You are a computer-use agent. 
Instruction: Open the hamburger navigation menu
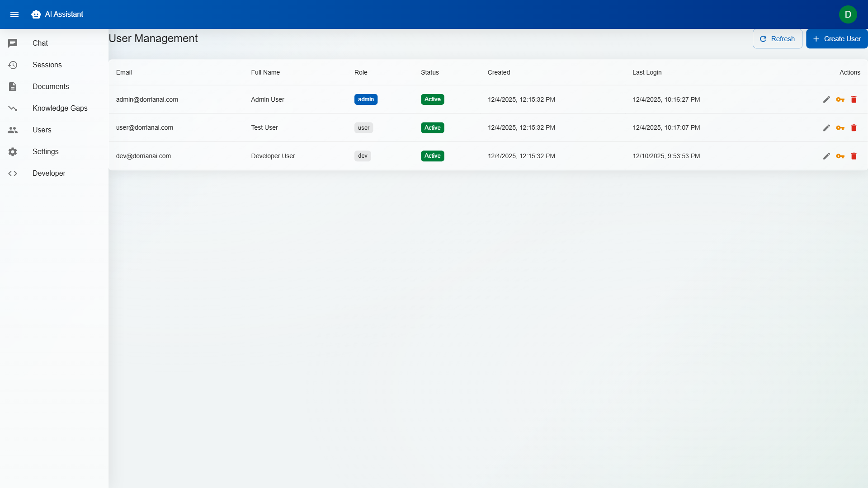(14, 14)
